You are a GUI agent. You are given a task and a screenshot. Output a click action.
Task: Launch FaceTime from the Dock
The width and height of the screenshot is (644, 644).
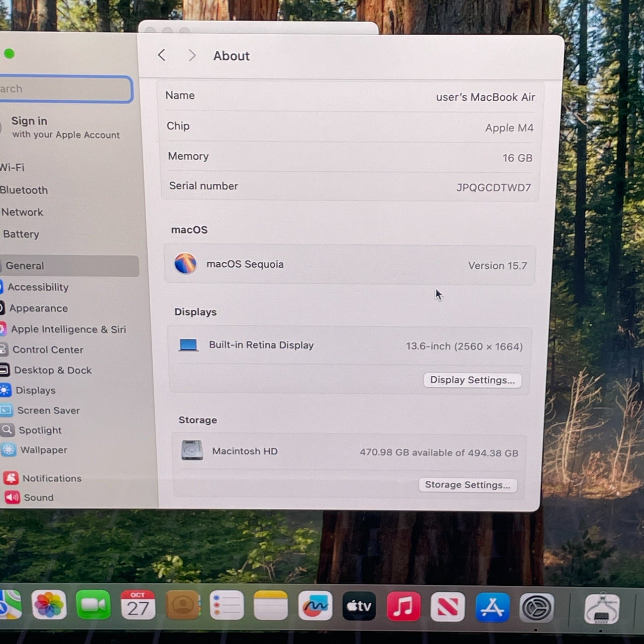click(93, 605)
